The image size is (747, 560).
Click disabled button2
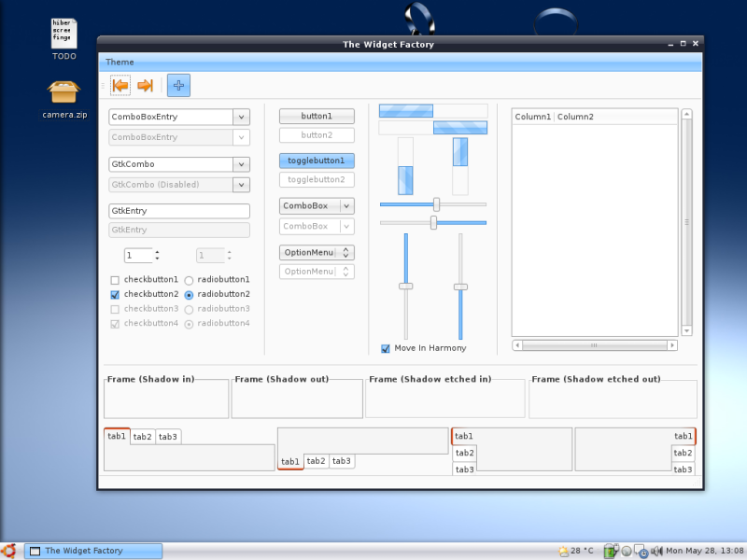point(317,135)
